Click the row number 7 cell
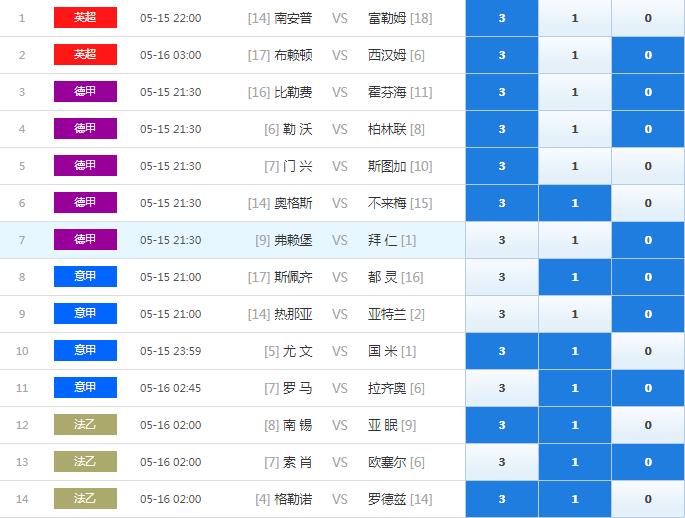The width and height of the screenshot is (685, 518). (22, 240)
